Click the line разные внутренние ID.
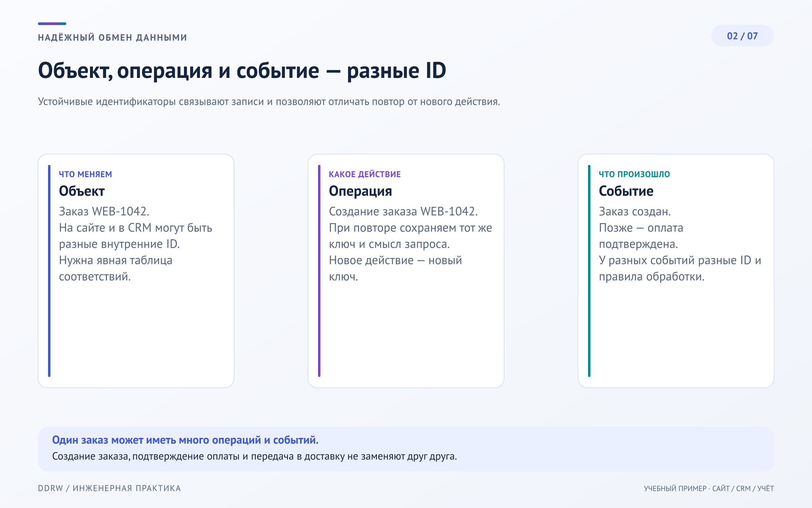Screen dimensions: 812x508 [x=119, y=244]
